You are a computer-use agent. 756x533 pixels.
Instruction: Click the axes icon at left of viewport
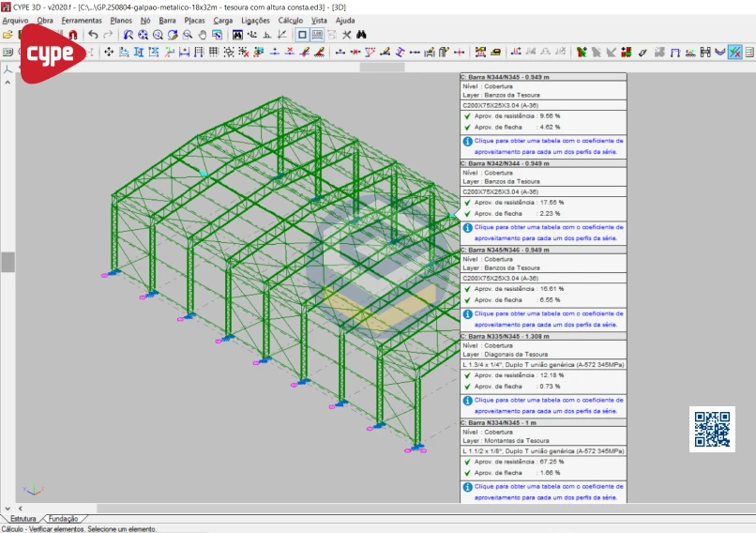8,69
